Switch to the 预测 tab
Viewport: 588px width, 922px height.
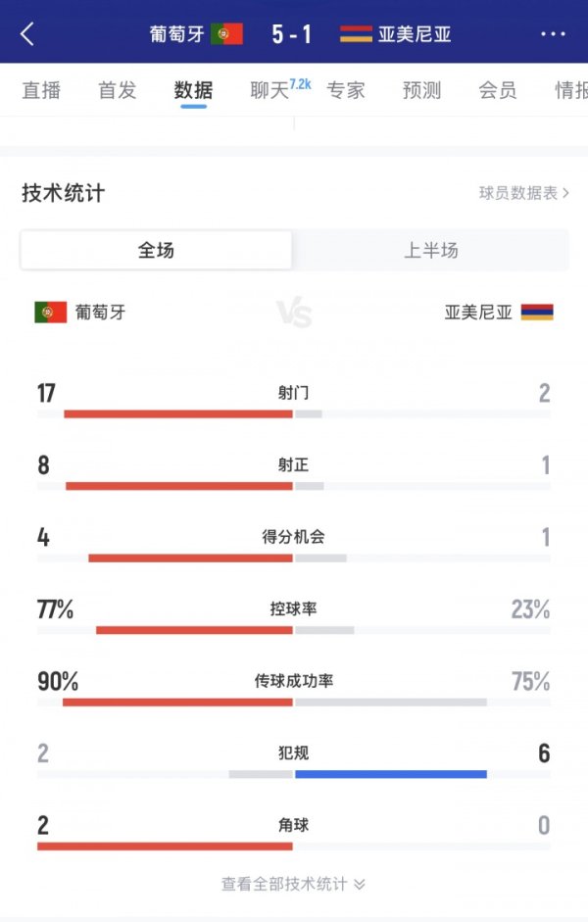pyautogui.click(x=421, y=88)
